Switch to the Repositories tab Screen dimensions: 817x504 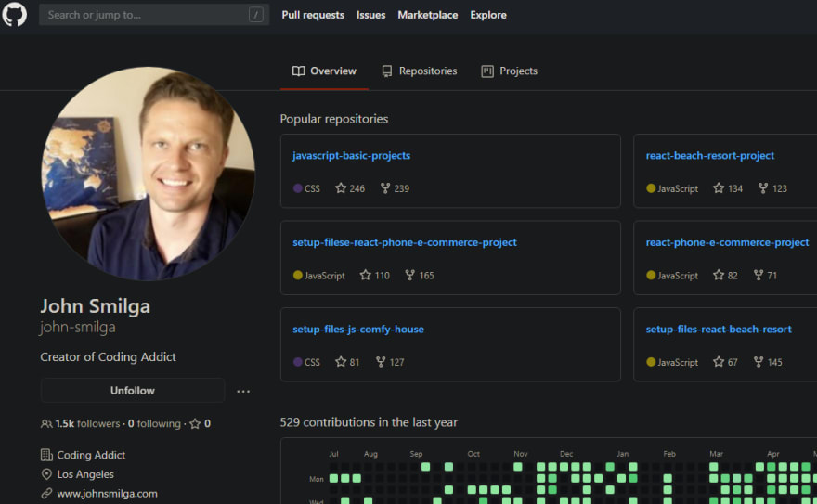(419, 71)
